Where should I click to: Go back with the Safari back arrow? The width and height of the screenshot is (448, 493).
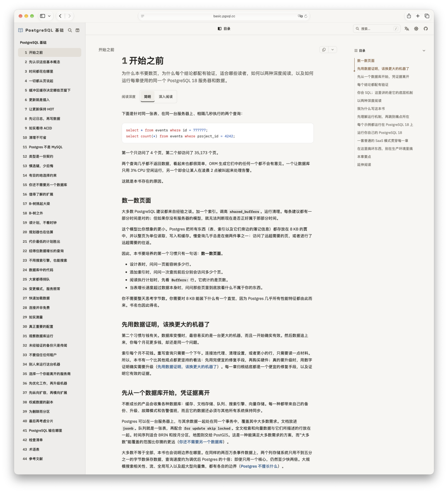coord(60,16)
